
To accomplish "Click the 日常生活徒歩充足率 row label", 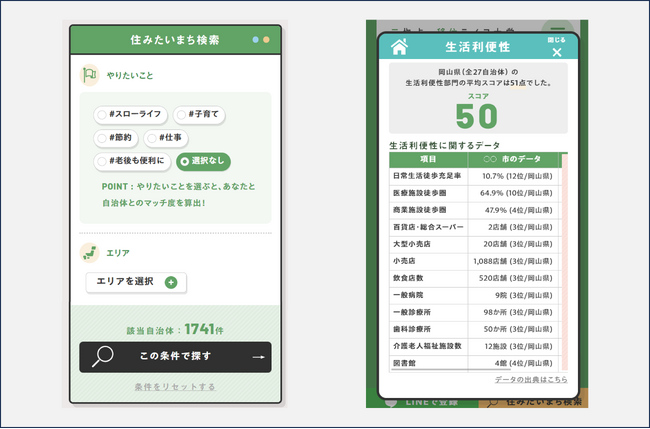I will (x=427, y=176).
